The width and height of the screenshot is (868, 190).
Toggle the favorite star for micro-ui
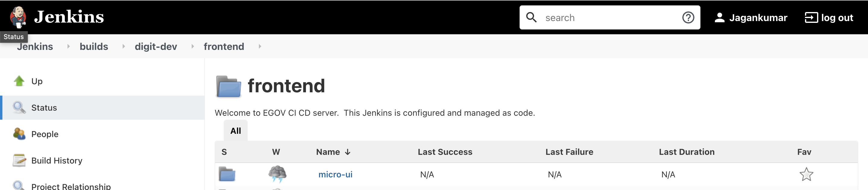coord(806,175)
